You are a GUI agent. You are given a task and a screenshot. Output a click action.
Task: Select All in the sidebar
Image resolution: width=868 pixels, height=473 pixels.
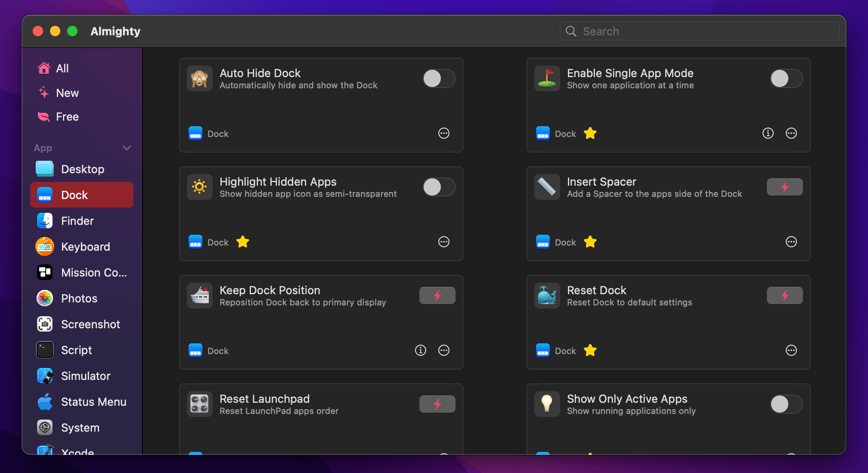pos(82,68)
